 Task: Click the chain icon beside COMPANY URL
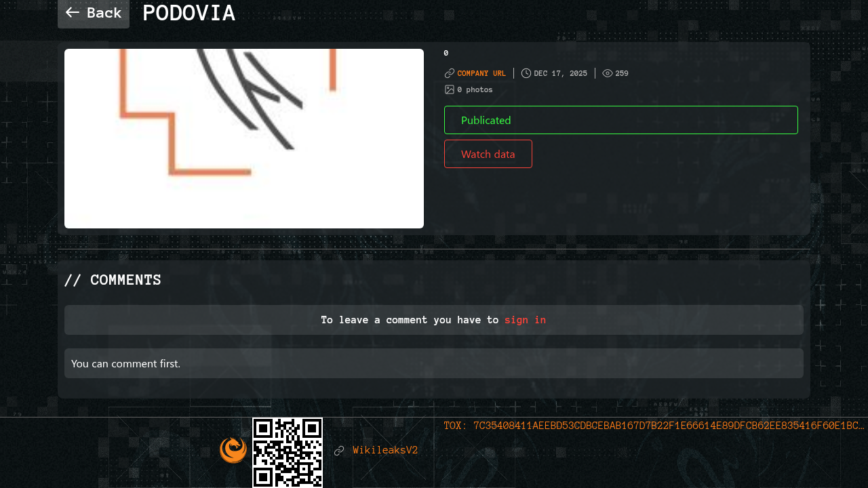pyautogui.click(x=449, y=73)
